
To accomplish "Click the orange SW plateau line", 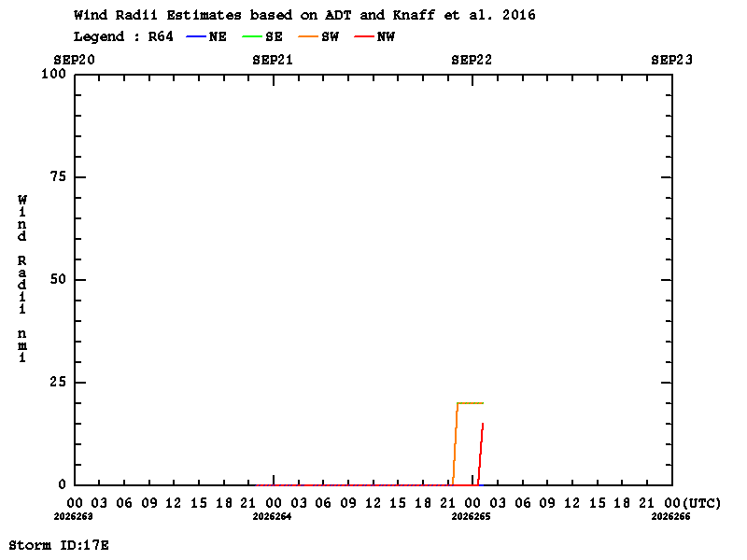I will tap(471, 403).
